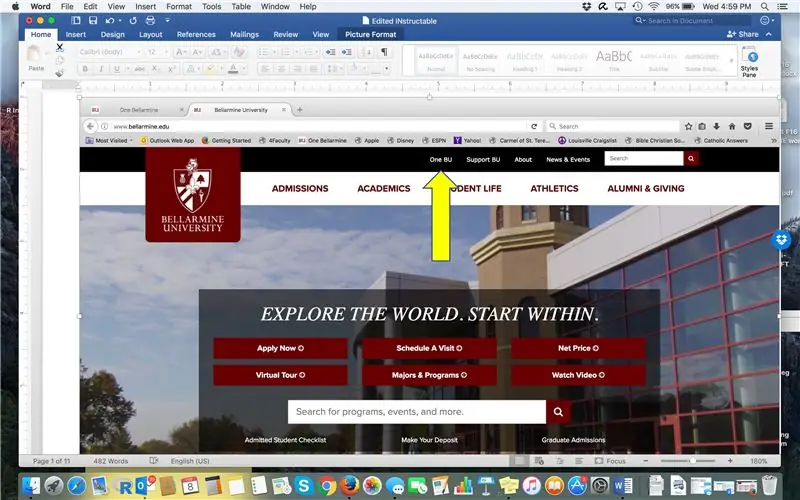Image resolution: width=800 pixels, height=500 pixels.
Task: Click the font color red A swatch
Action: 233,68
